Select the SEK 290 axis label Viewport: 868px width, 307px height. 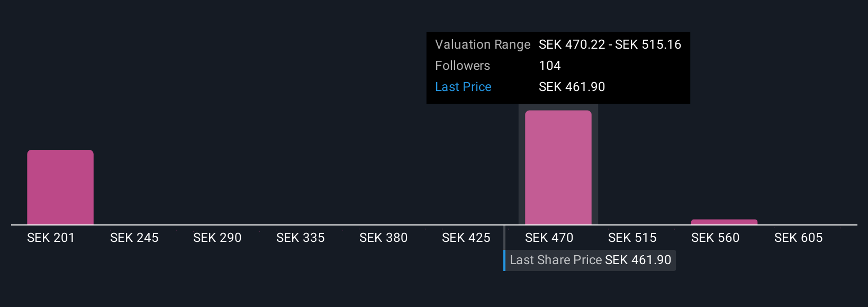tap(217, 238)
